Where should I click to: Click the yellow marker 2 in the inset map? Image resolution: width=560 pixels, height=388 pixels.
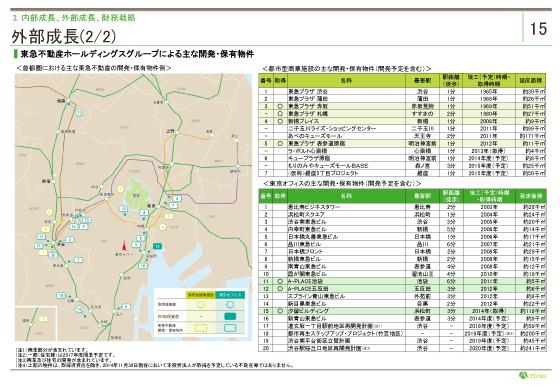[x=44, y=319]
